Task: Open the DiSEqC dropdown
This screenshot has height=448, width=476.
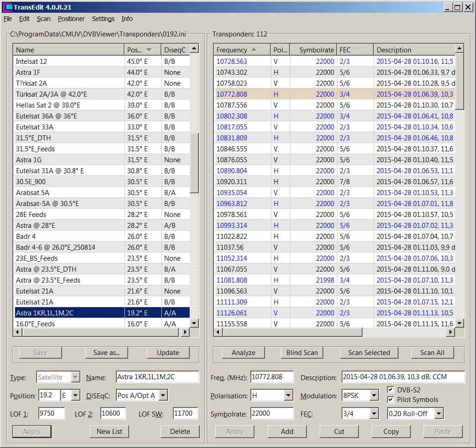Action: pos(163,396)
